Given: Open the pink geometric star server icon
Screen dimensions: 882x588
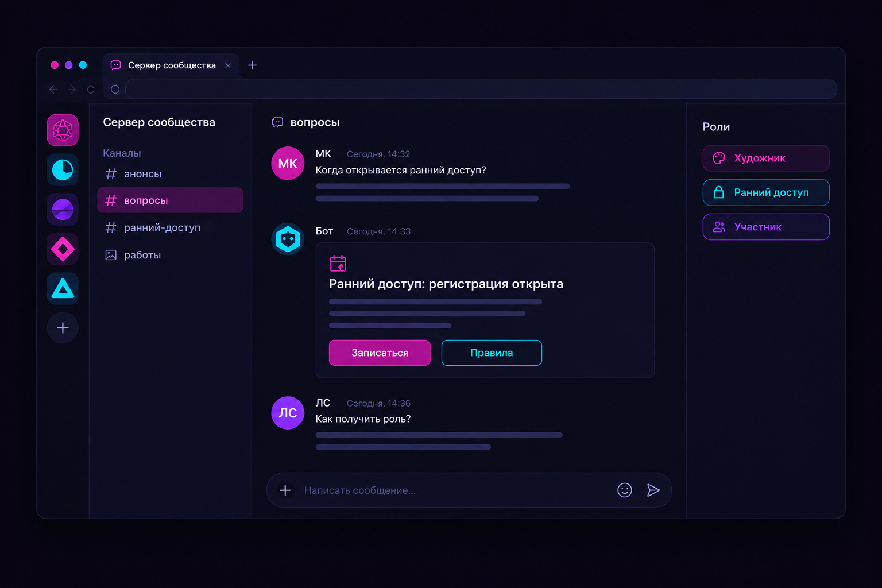Looking at the screenshot, I should click(x=63, y=130).
